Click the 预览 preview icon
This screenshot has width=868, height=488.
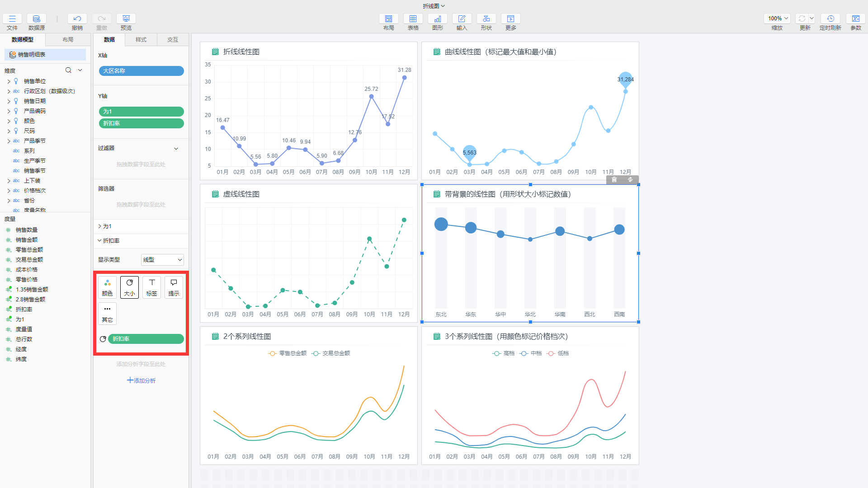126,19
